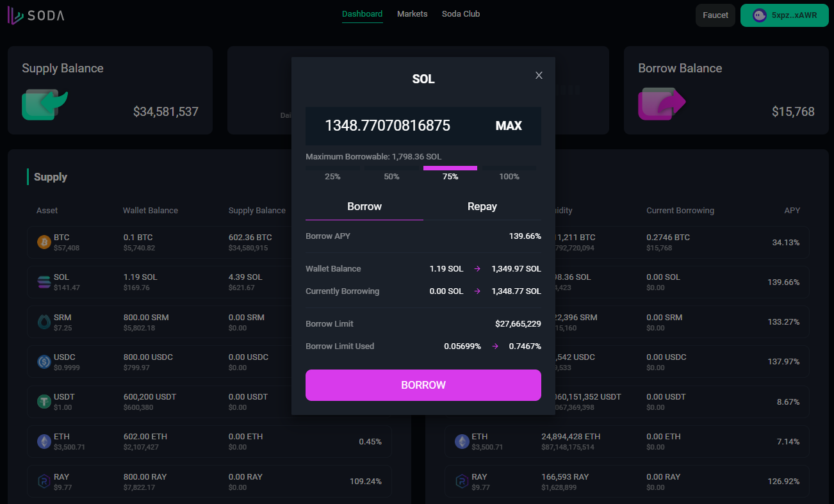Click the $27,665,229 Borrow Limit value
The height and width of the screenshot is (504, 834).
(x=518, y=324)
